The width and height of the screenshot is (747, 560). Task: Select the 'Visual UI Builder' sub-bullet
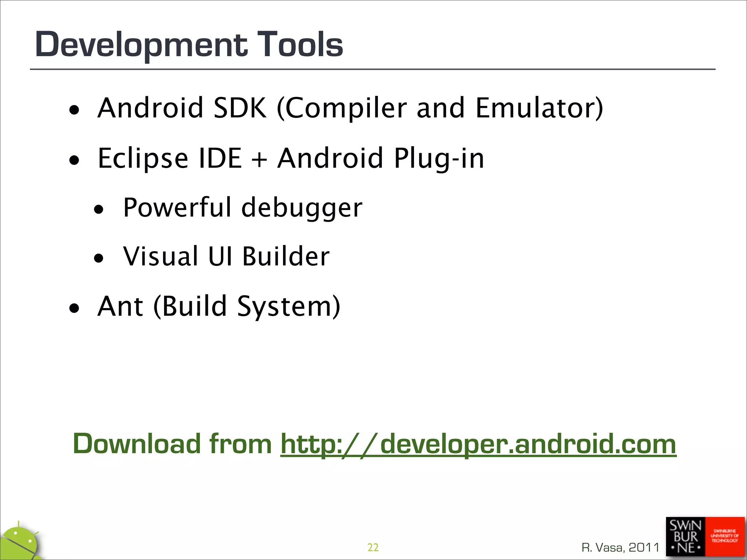tap(227, 256)
